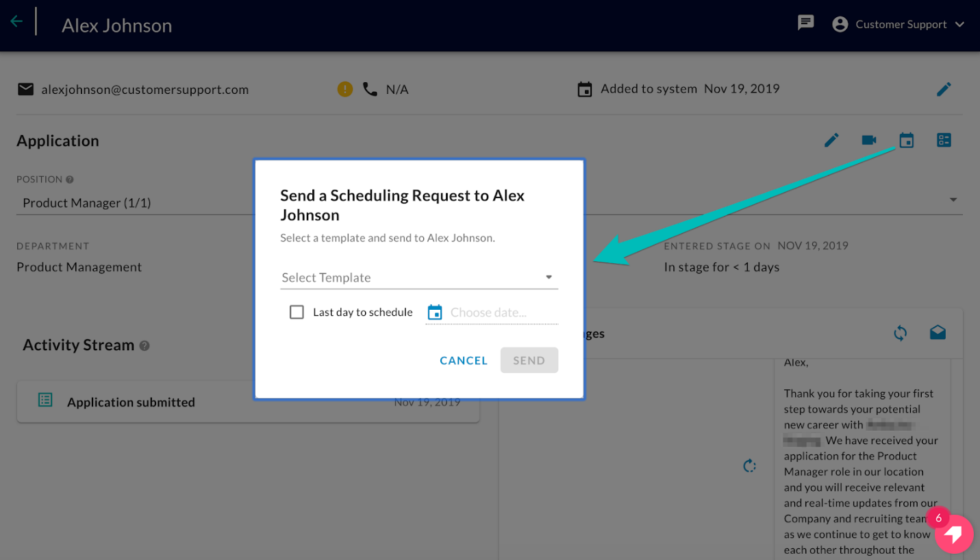The image size is (980, 560).
Task: Start a video interview via camera icon
Action: point(869,141)
